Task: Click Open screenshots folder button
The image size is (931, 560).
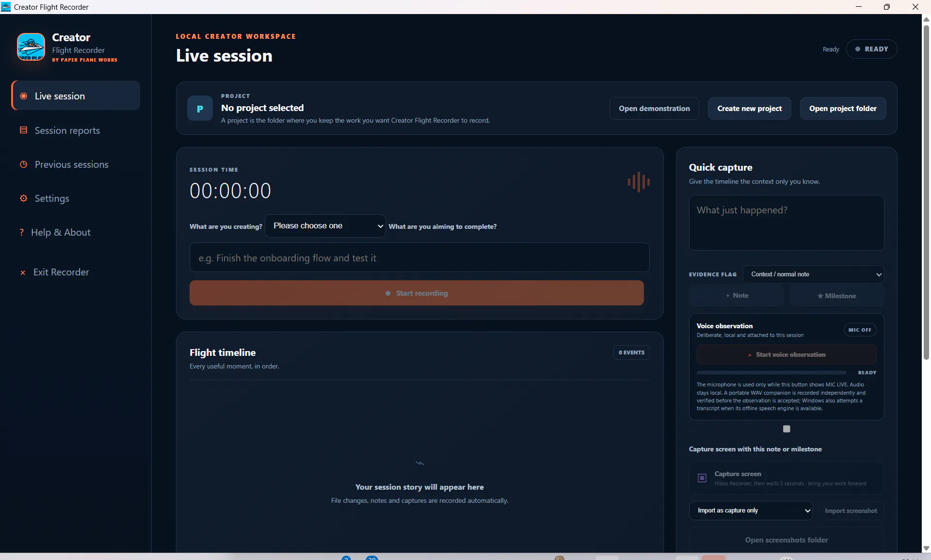Action: coord(787,540)
